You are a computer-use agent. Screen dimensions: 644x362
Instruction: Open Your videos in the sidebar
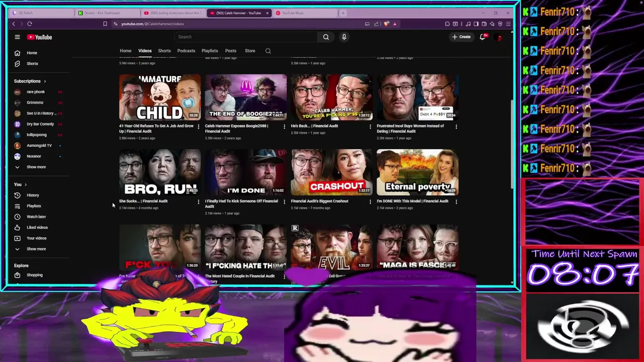tap(36, 238)
